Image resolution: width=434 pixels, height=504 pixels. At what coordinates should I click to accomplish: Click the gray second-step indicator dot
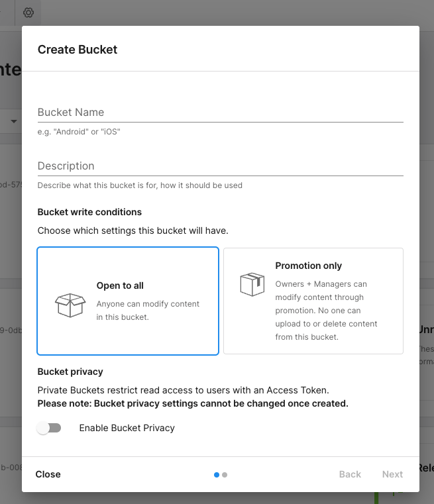(x=225, y=475)
